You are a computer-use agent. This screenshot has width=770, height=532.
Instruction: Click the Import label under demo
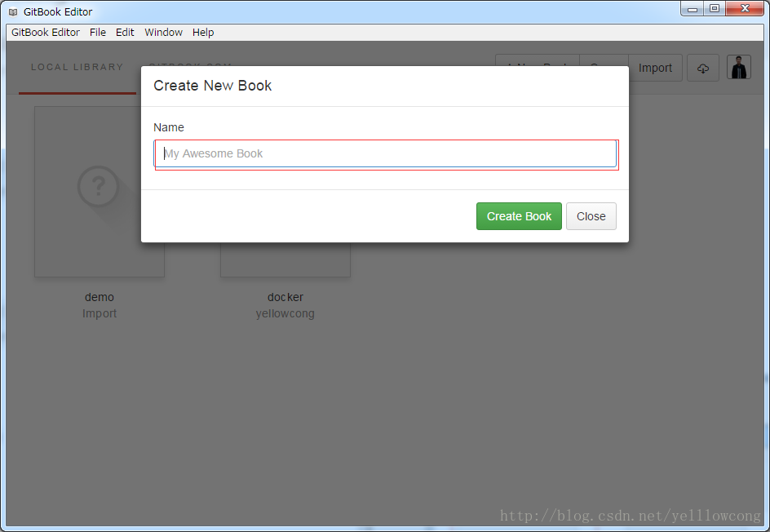coord(100,313)
